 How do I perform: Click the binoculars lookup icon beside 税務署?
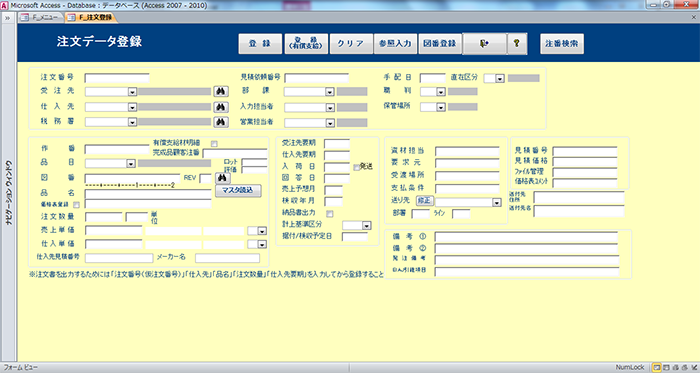tap(221, 122)
